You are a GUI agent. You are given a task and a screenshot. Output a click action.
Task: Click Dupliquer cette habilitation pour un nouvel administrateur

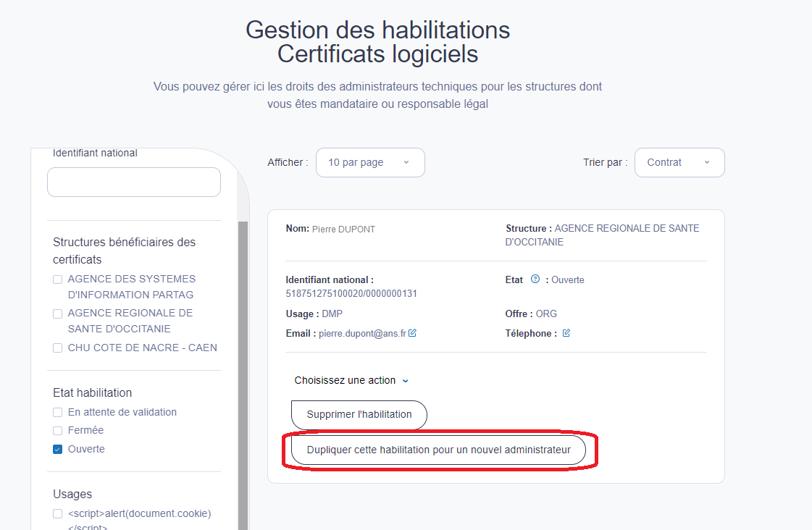pyautogui.click(x=439, y=450)
